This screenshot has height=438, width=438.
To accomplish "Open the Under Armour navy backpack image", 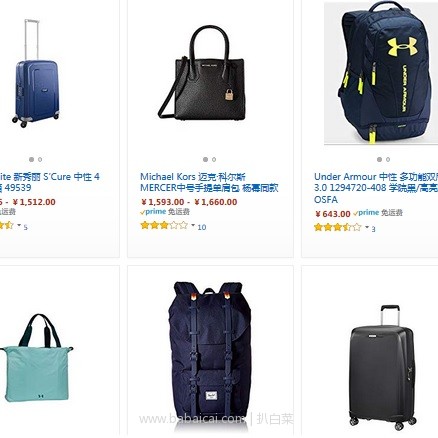I will coord(383,73).
